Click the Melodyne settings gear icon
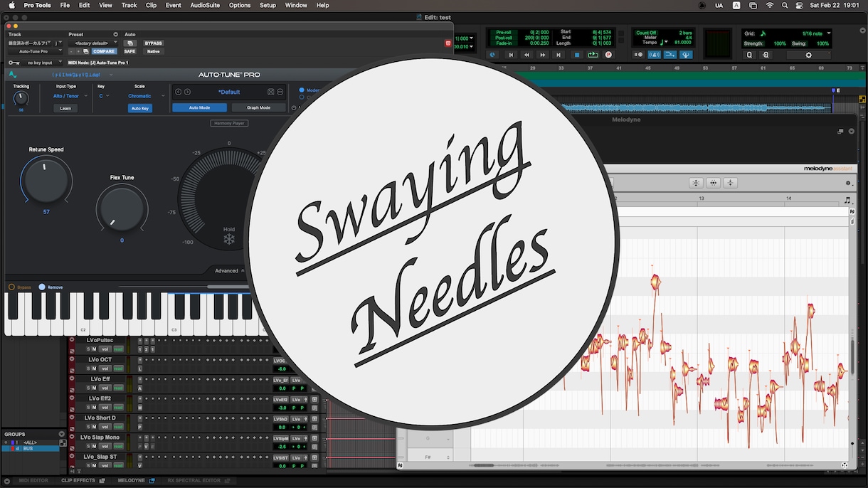This screenshot has width=868, height=488. [847, 183]
